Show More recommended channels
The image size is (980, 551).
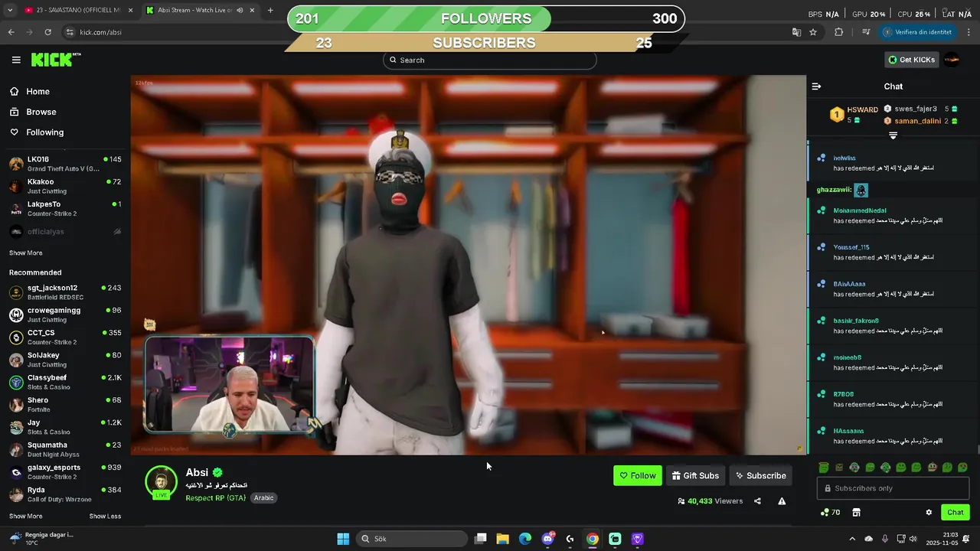(25, 516)
